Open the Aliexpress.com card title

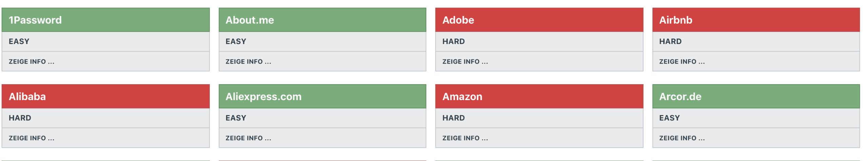pos(263,96)
